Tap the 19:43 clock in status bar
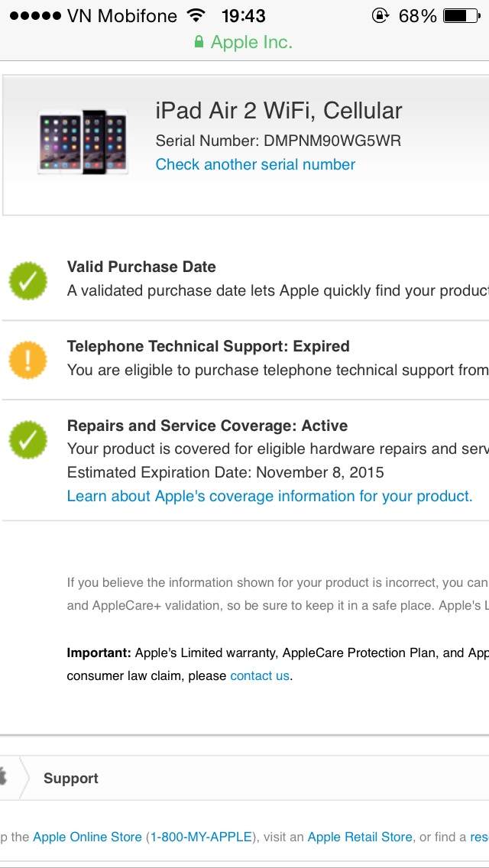The width and height of the screenshot is (489, 868). coord(243,15)
